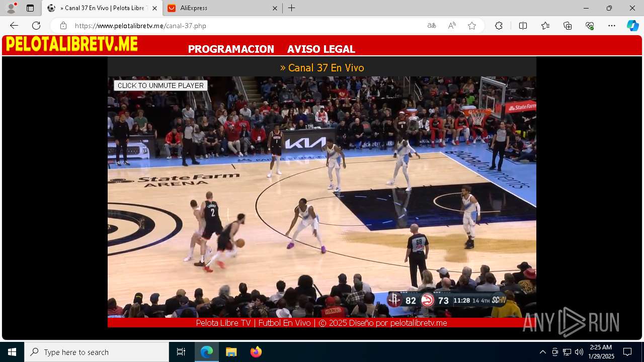Open Task View on the taskbar

point(181,352)
